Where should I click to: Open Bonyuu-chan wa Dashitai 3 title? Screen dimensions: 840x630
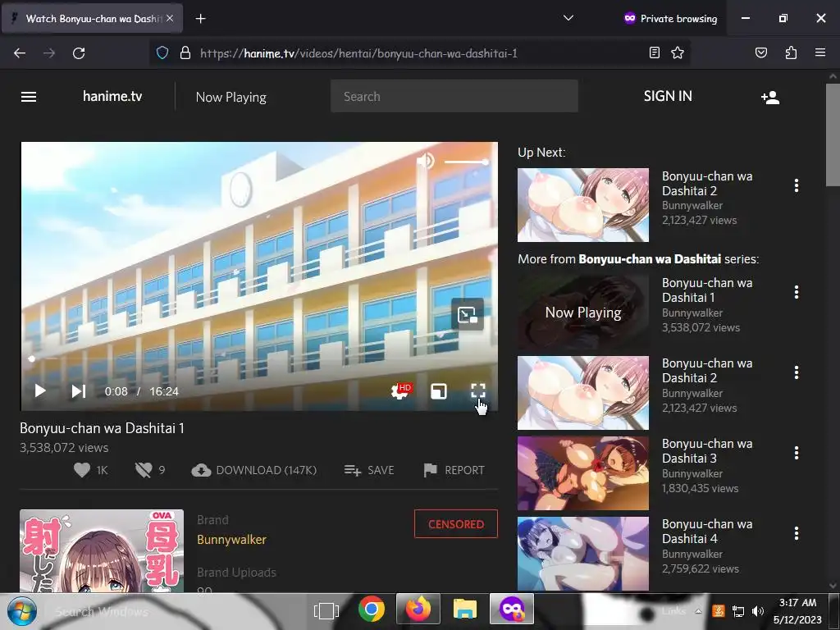707,450
